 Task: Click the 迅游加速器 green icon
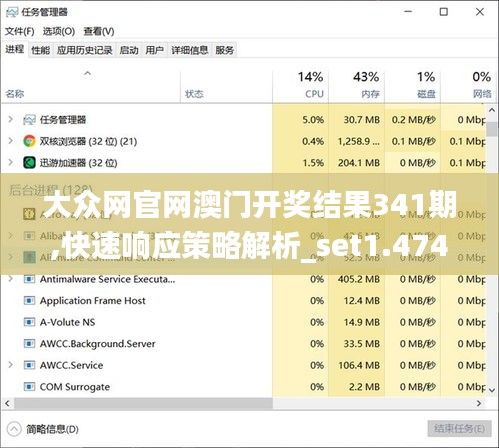click(x=29, y=163)
